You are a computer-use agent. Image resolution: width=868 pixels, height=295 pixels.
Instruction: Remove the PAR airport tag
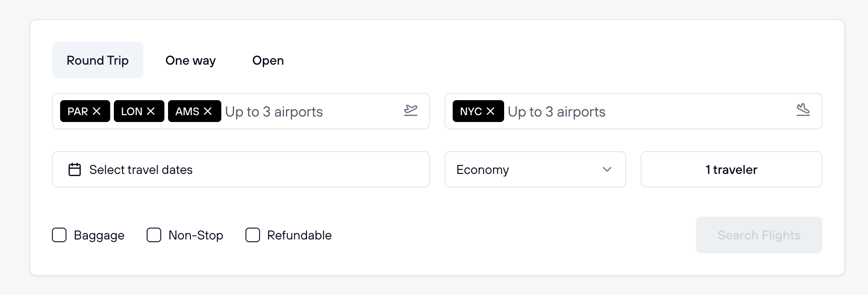click(x=97, y=111)
